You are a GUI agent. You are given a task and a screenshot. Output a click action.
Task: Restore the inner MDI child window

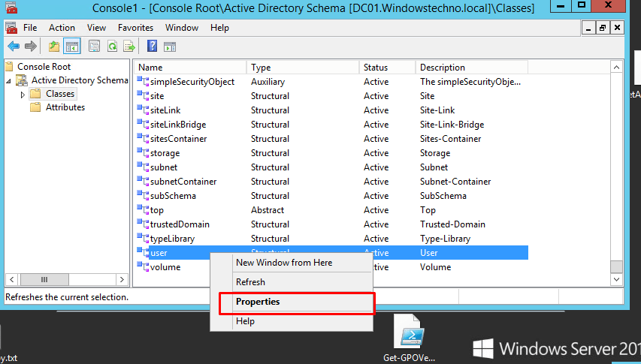tap(602, 28)
